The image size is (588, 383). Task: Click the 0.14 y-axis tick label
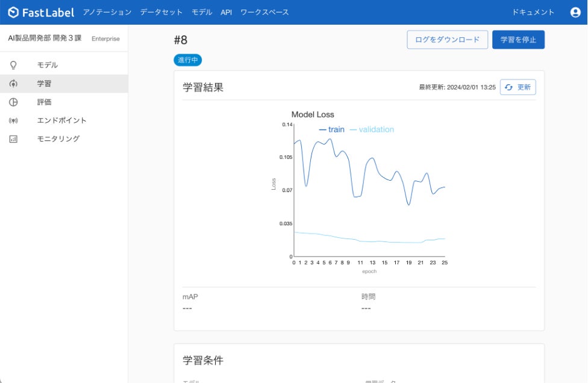coord(287,125)
